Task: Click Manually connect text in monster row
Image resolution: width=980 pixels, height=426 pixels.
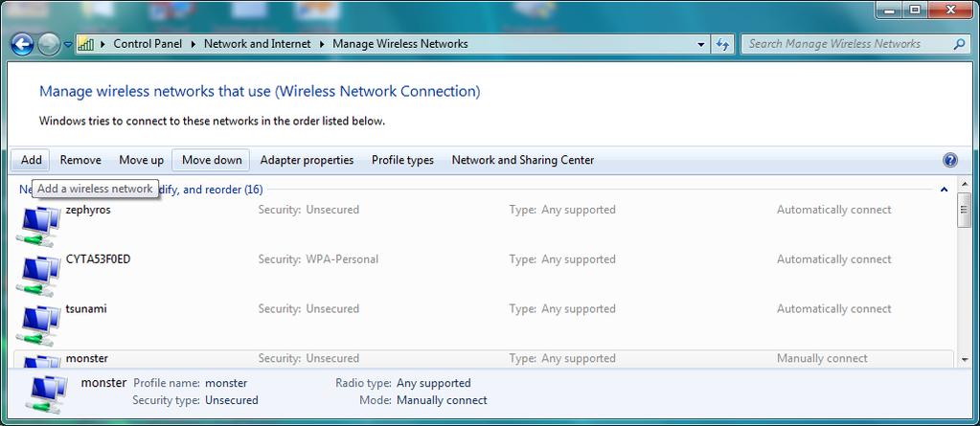Action: coord(822,359)
